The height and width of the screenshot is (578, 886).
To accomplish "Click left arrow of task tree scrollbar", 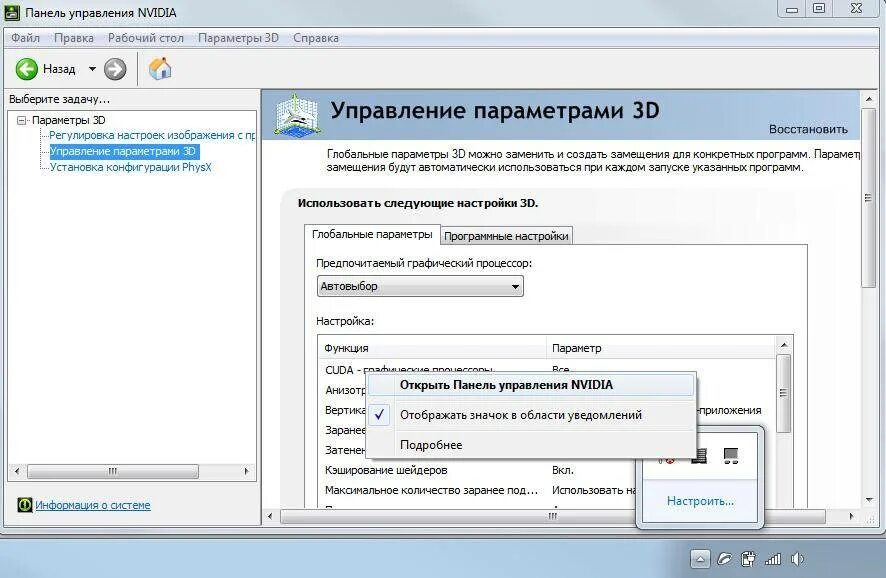I will tap(16, 471).
